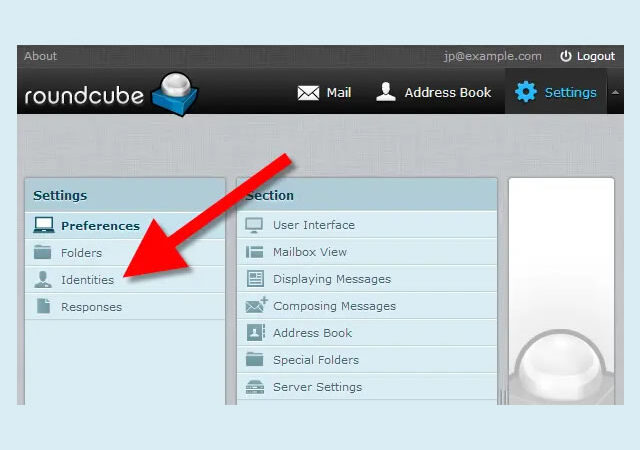This screenshot has height=450, width=640.
Task: Open Folders in the Settings list
Action: click(125, 252)
